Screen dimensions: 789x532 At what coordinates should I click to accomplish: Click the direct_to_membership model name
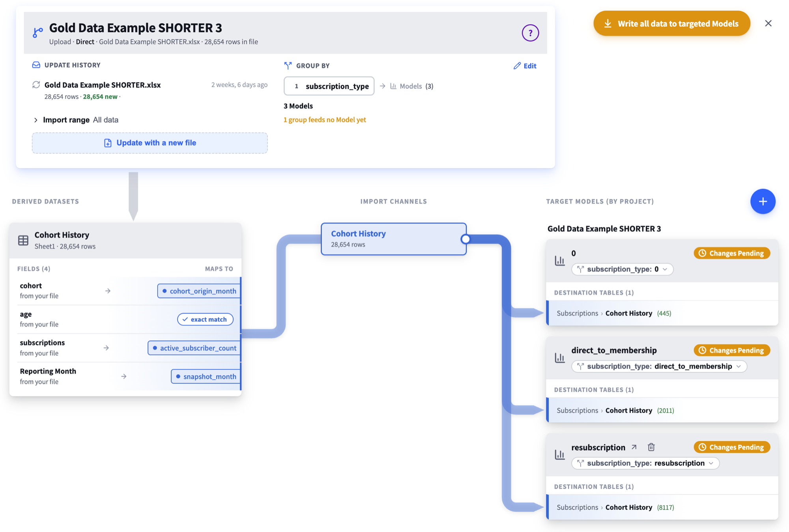pos(614,350)
